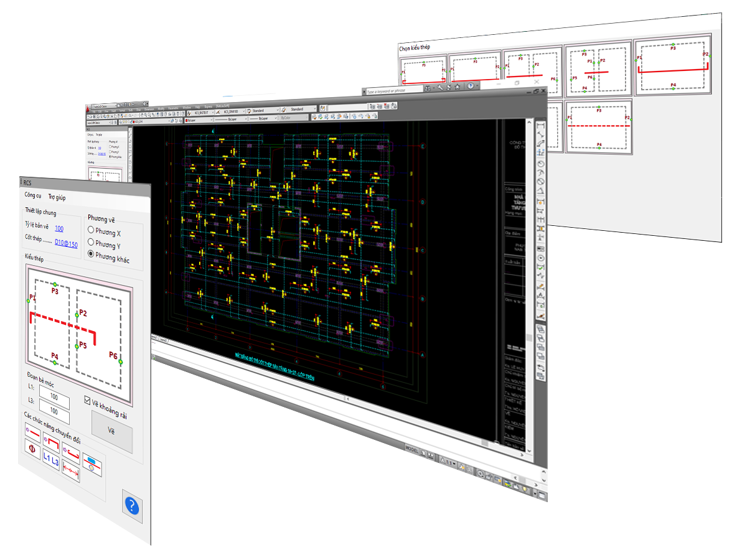Click the L1 hook length input field
The height and width of the screenshot is (560, 747).
54,396
